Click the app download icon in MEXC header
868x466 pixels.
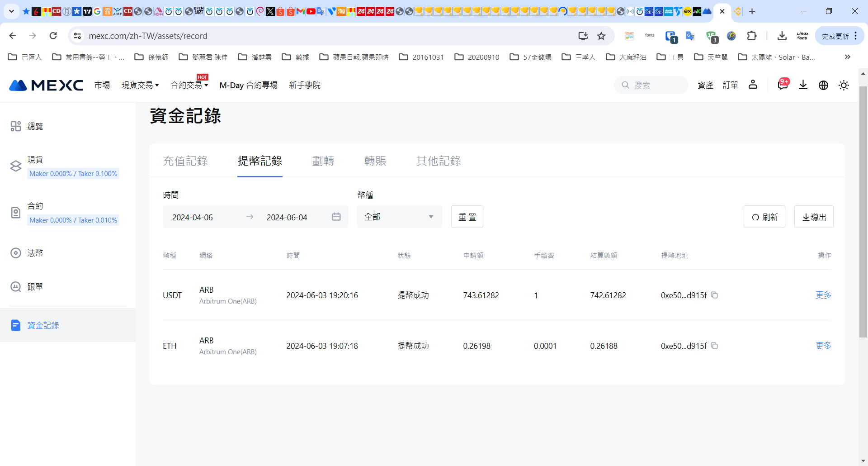pyautogui.click(x=803, y=85)
